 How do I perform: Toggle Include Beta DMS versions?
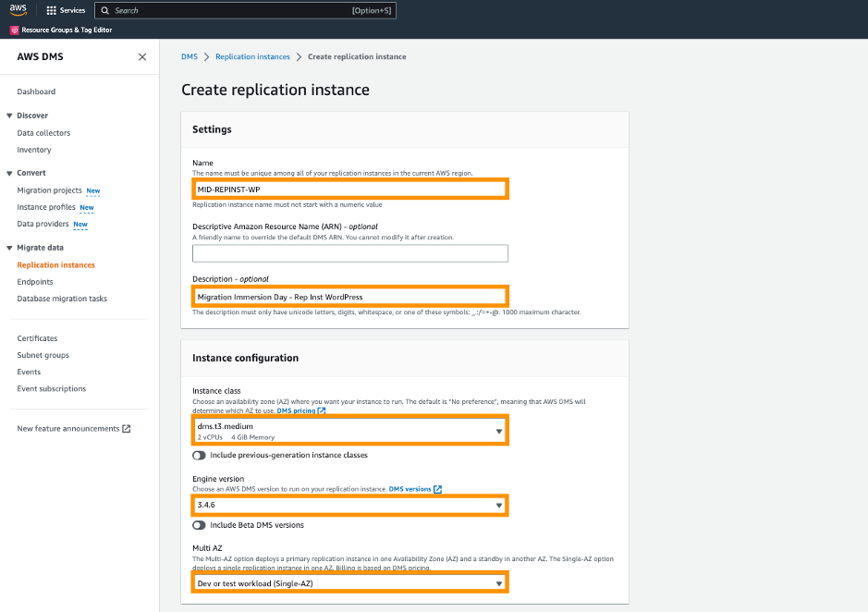click(199, 525)
